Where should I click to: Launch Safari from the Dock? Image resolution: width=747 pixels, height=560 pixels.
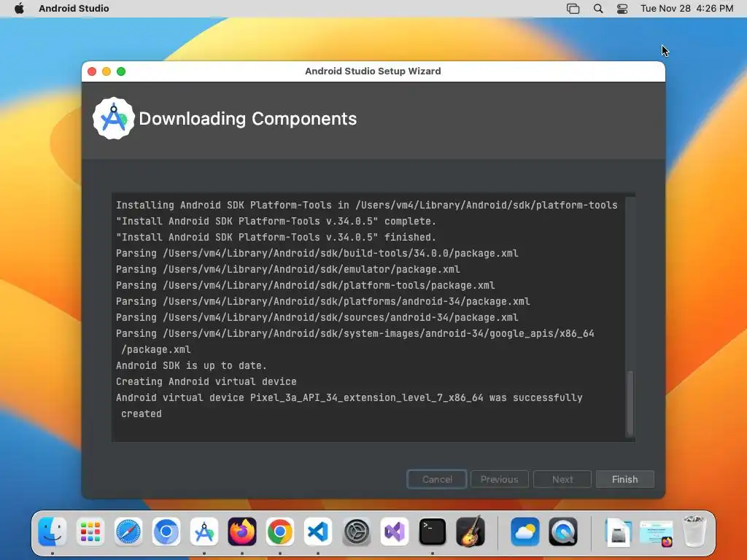128,531
